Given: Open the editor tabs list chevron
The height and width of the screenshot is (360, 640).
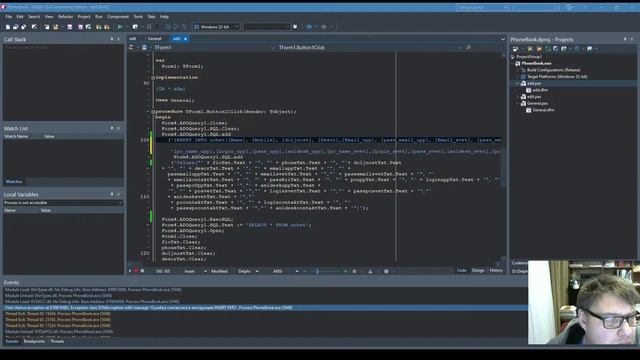Looking at the screenshot, I should pos(502,39).
